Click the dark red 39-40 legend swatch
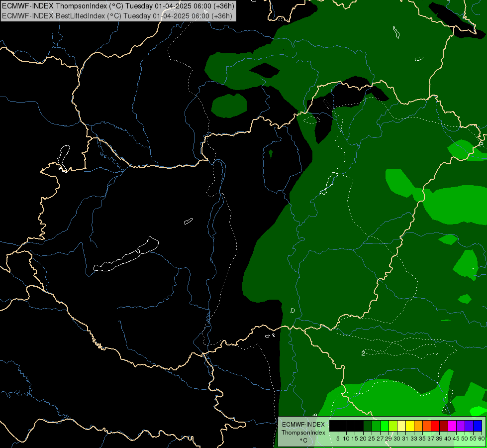 444,426
